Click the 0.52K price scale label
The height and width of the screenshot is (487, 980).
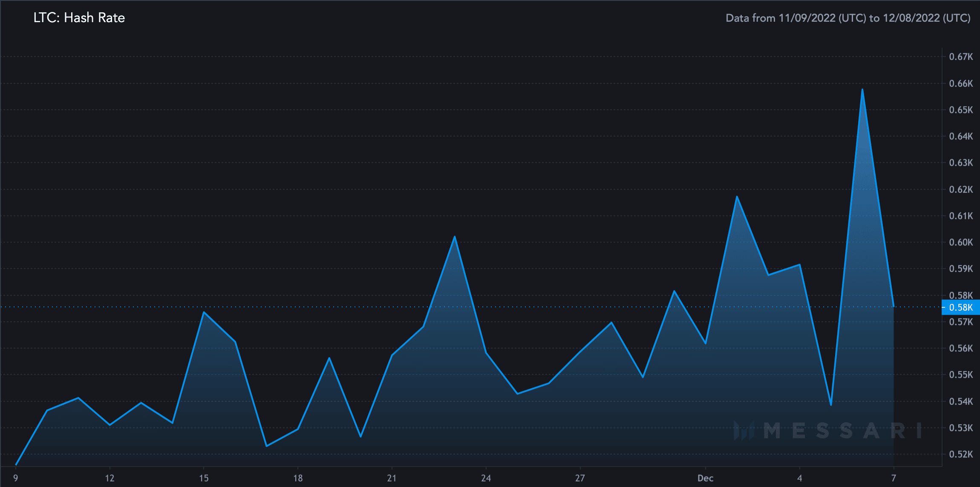961,454
